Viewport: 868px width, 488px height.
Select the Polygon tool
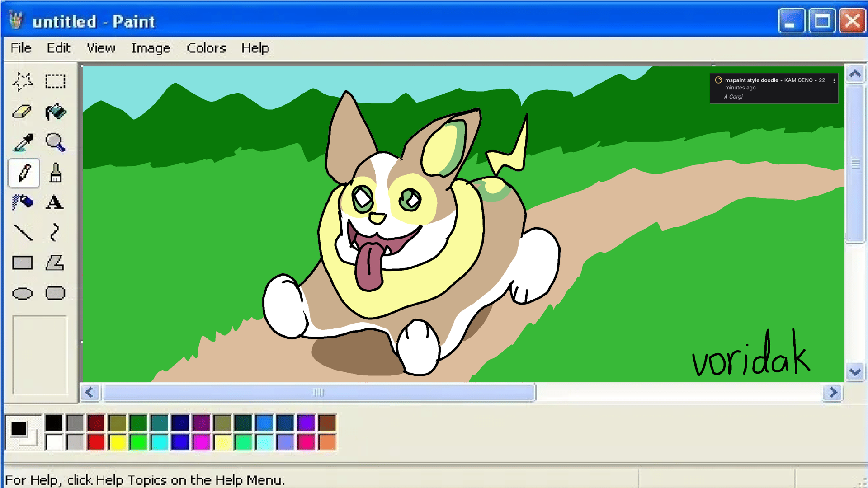point(55,263)
